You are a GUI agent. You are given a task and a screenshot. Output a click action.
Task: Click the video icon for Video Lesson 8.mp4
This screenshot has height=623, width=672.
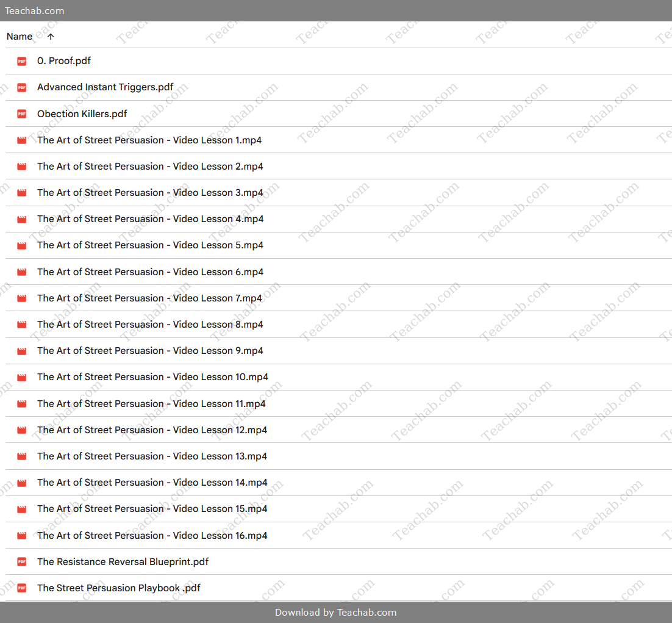22,325
